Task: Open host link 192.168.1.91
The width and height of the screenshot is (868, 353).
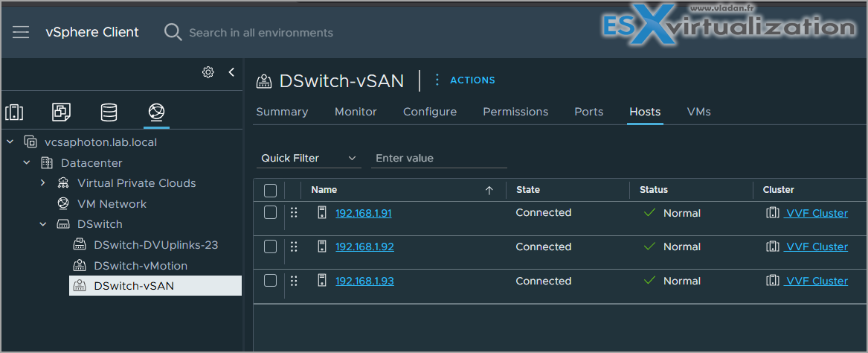Action: 364,213
